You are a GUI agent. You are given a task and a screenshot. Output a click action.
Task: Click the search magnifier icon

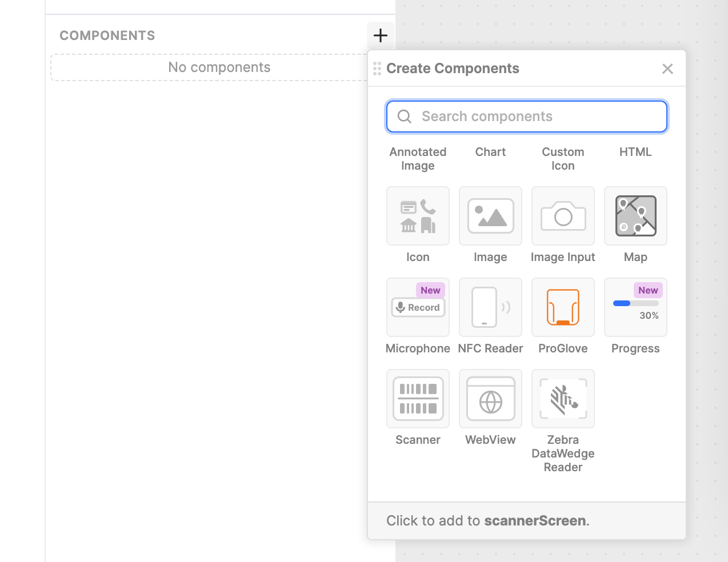click(x=405, y=117)
